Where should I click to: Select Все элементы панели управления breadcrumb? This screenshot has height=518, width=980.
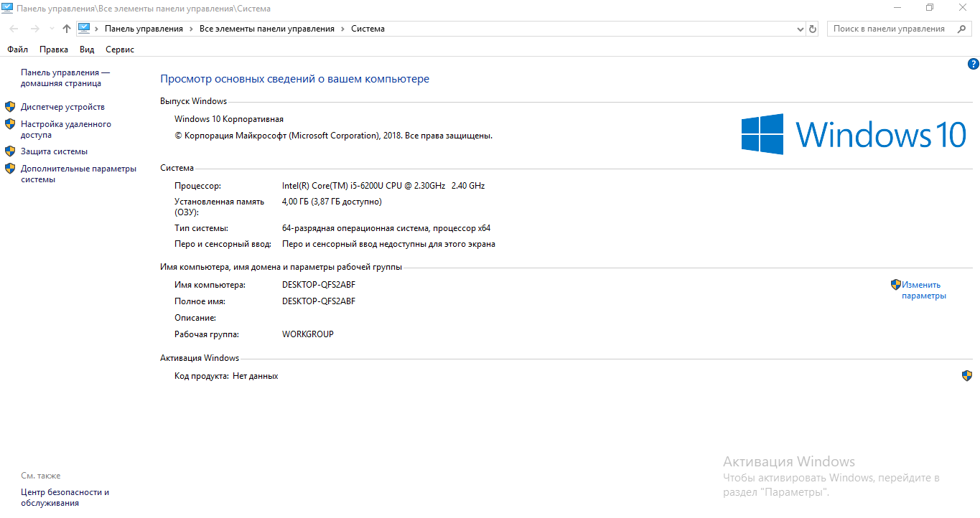point(267,29)
